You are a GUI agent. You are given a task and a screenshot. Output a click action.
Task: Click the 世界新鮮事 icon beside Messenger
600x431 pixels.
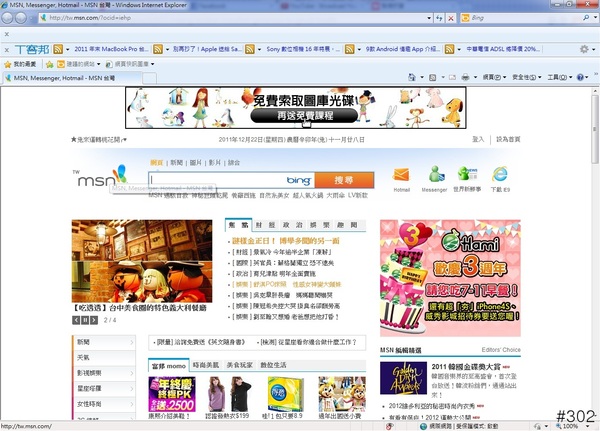point(467,174)
